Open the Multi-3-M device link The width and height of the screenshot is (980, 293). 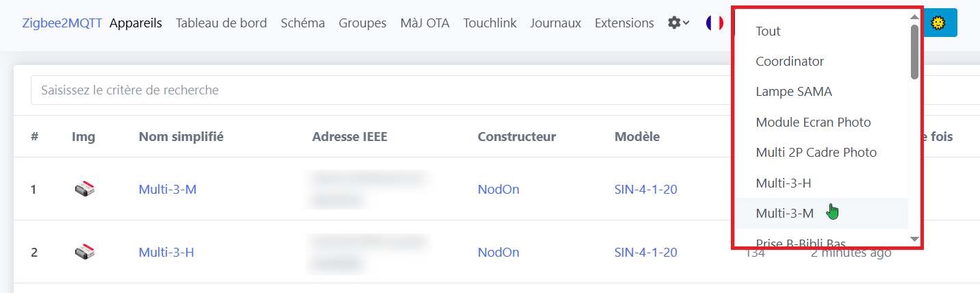coord(167,189)
